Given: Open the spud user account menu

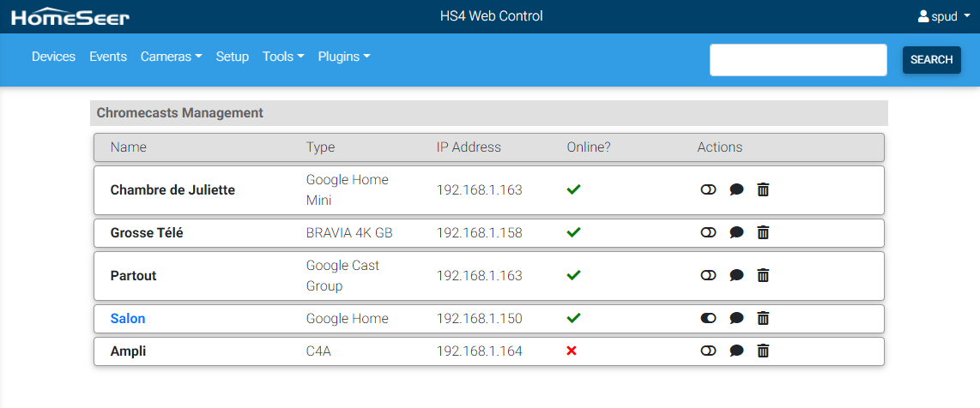Looking at the screenshot, I should click(944, 16).
